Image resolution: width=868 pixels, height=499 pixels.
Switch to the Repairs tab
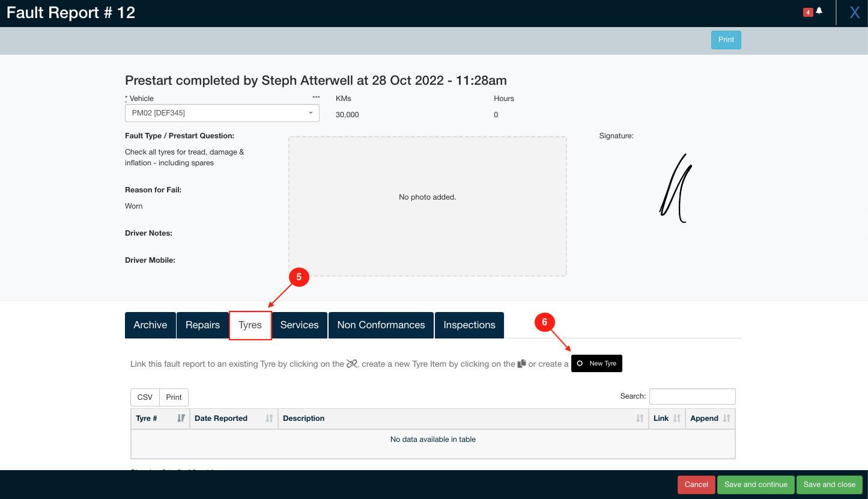[x=202, y=325]
